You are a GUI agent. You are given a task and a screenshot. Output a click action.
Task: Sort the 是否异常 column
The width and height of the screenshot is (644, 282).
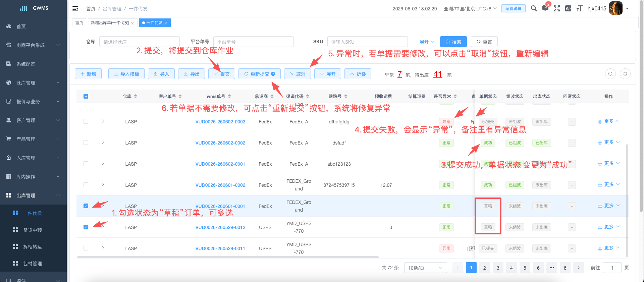(x=455, y=96)
